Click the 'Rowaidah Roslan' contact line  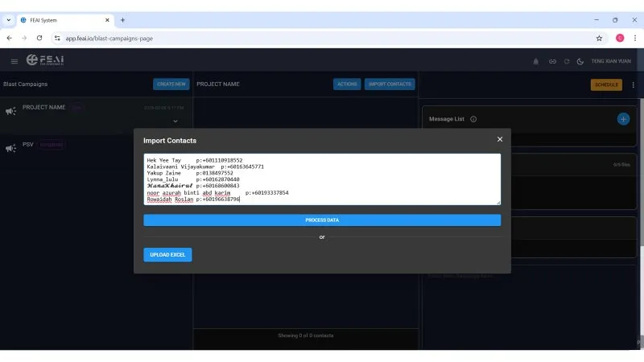(x=193, y=200)
